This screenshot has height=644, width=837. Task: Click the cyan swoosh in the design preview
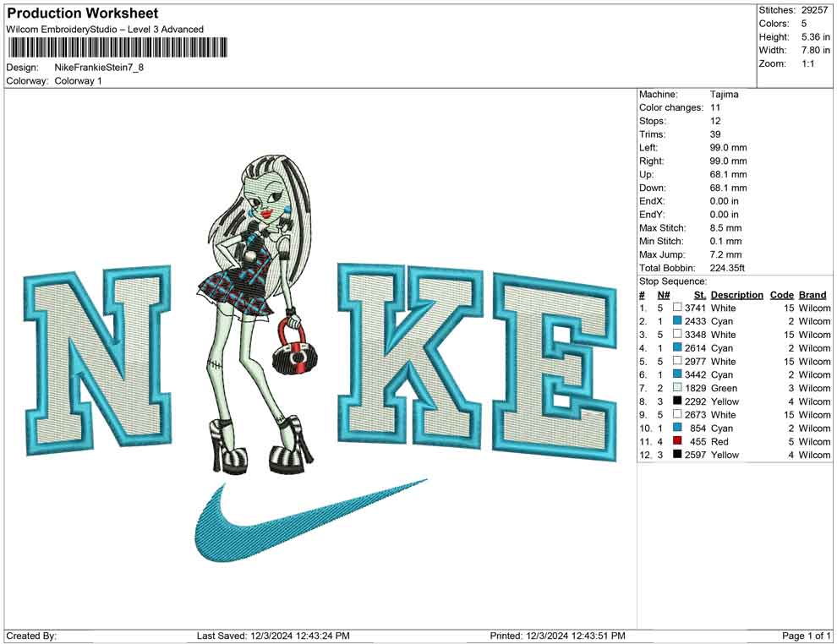pos(310,521)
